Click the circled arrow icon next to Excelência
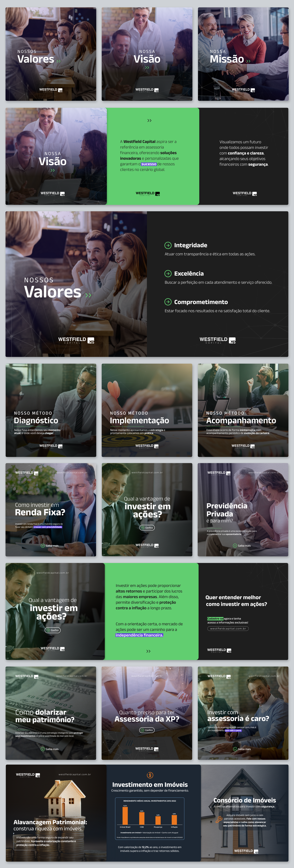 coord(168,274)
